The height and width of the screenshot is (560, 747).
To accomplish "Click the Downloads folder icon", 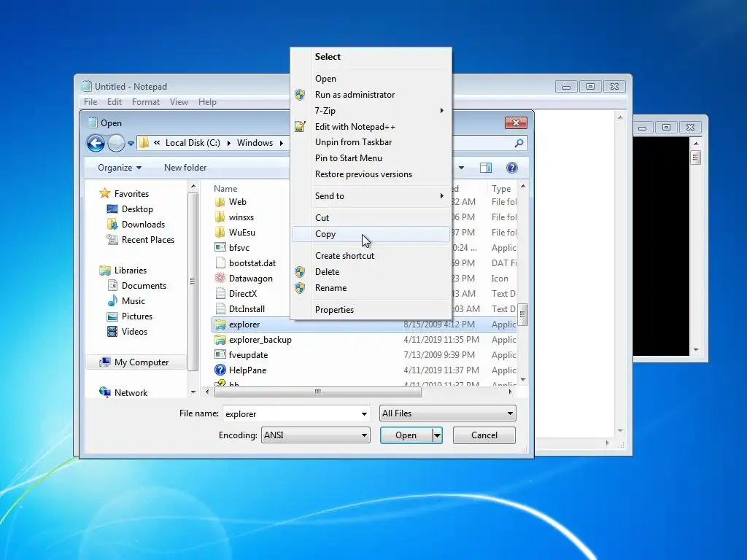I will [112, 225].
